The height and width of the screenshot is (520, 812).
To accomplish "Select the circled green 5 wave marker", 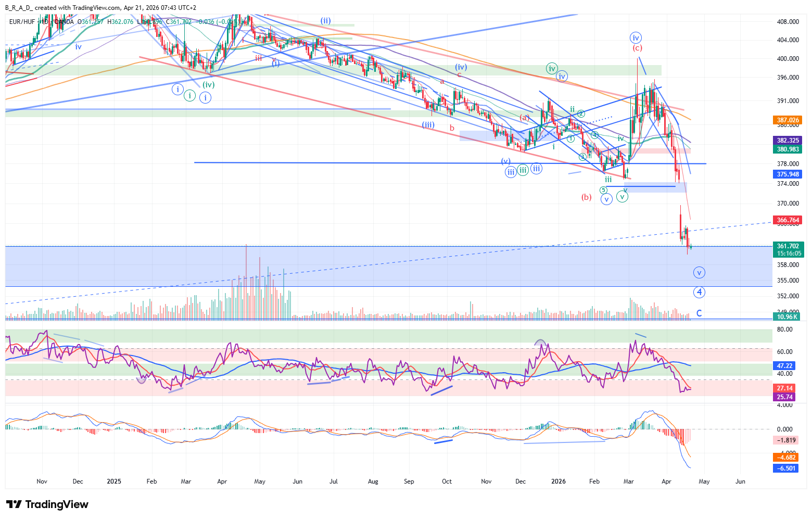I will point(603,190).
